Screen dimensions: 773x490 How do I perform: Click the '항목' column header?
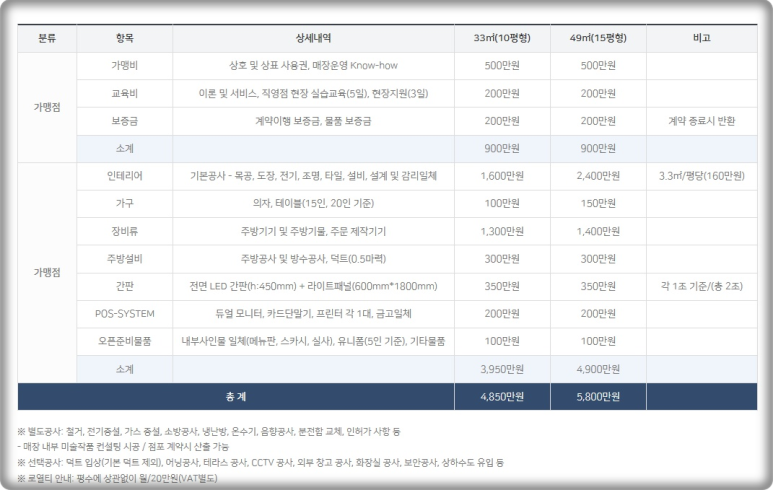pos(125,38)
